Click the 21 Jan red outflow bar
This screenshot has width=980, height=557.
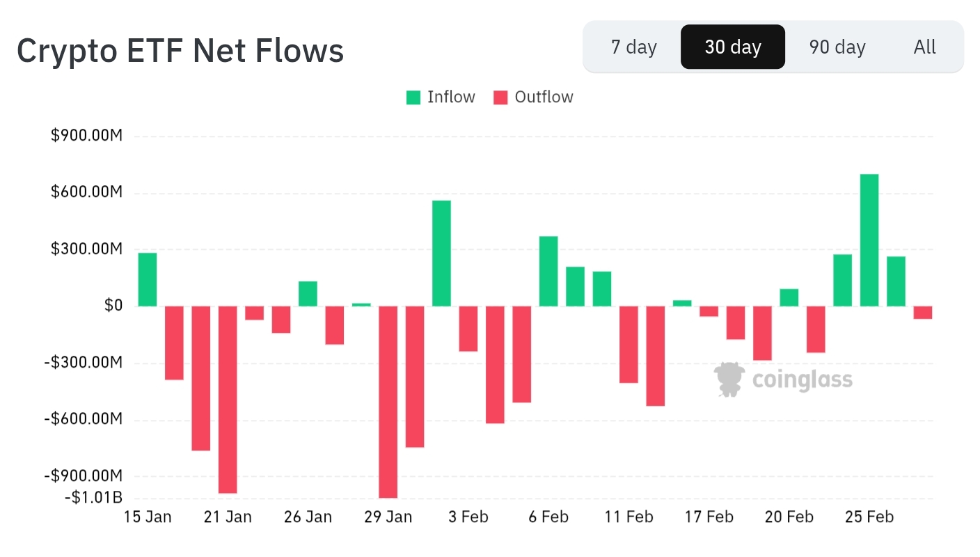[228, 400]
